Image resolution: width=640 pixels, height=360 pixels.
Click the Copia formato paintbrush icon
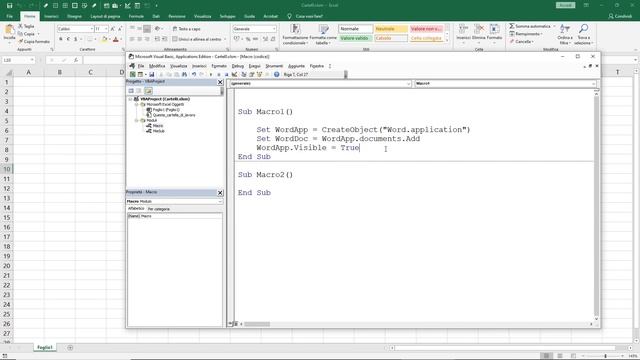[x=21, y=42]
